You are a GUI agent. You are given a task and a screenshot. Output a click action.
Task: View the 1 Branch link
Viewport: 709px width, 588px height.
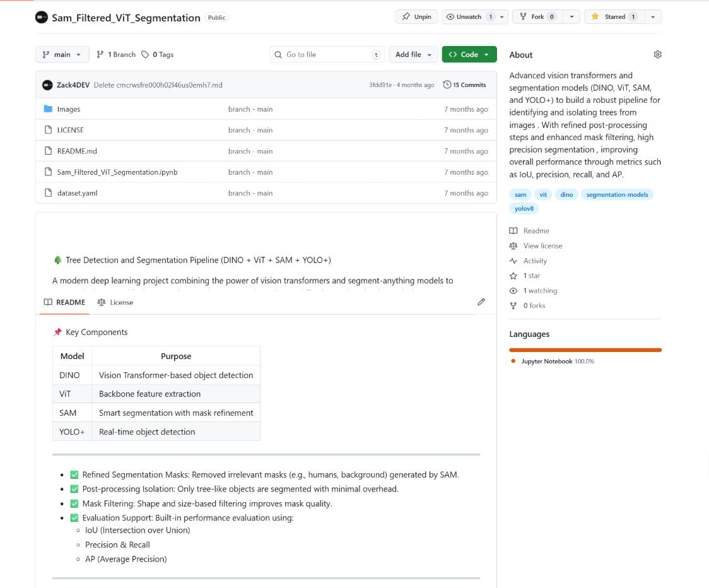[x=116, y=54]
